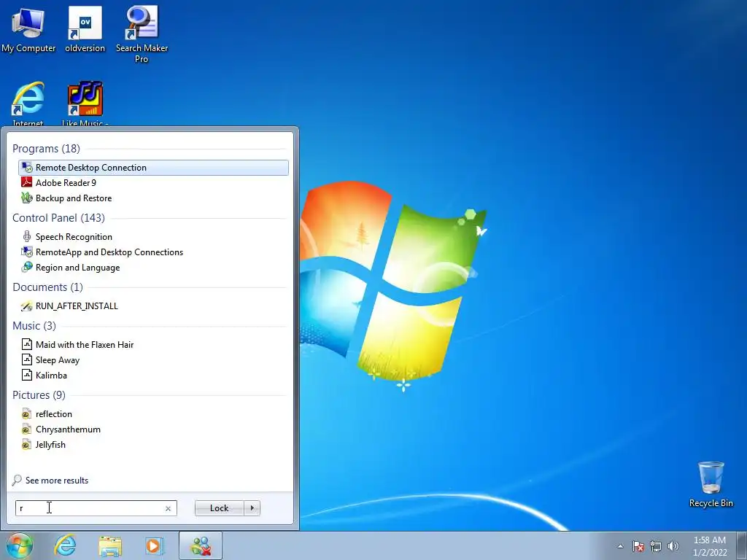Click the Lock button
747x560 pixels.
click(219, 508)
